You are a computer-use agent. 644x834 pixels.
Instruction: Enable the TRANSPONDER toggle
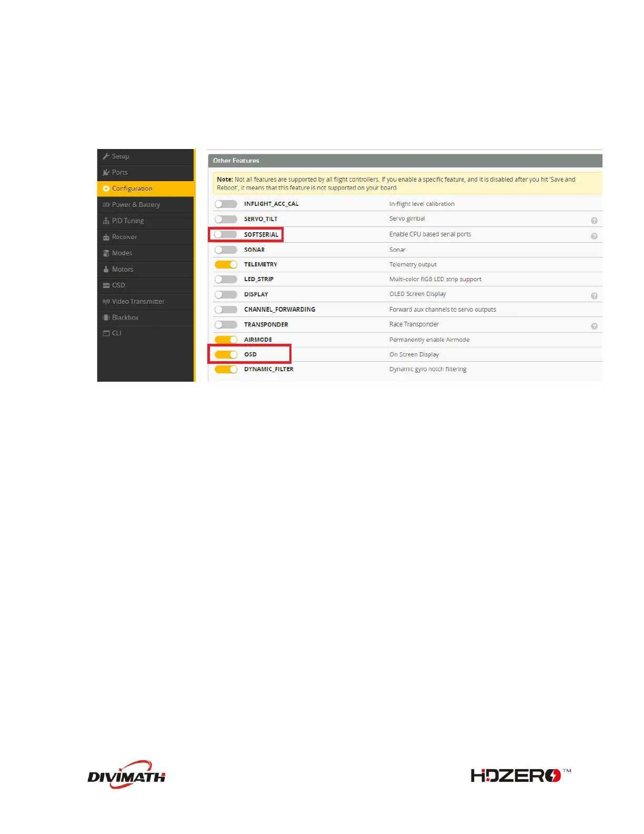(x=226, y=324)
